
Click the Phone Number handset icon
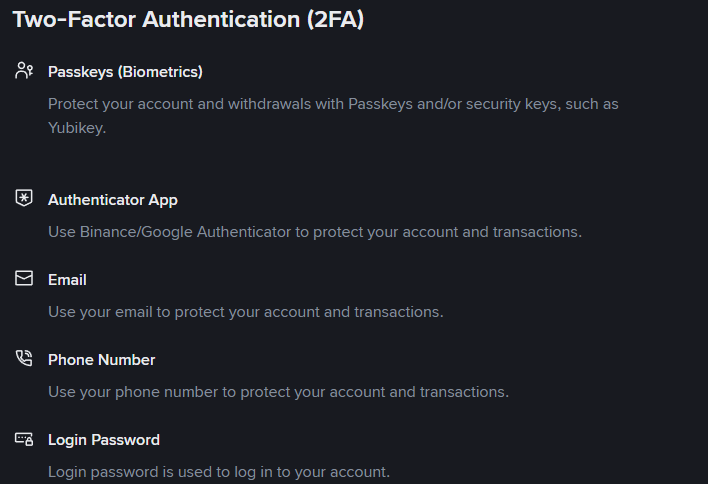(x=25, y=359)
